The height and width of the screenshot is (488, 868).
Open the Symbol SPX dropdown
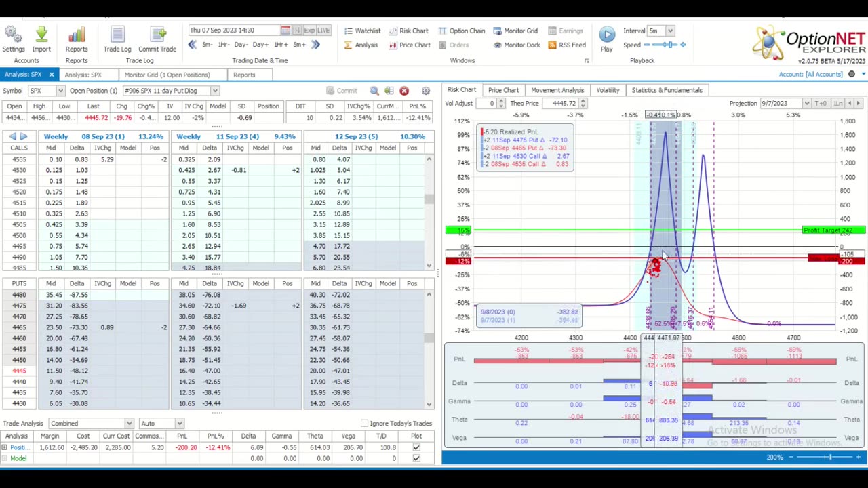(x=60, y=91)
